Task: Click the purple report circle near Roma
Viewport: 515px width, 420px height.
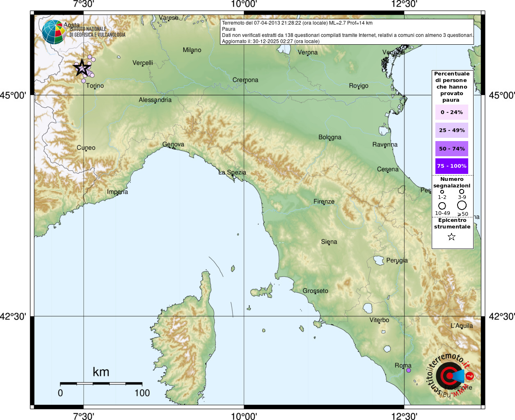Action: pyautogui.click(x=408, y=370)
